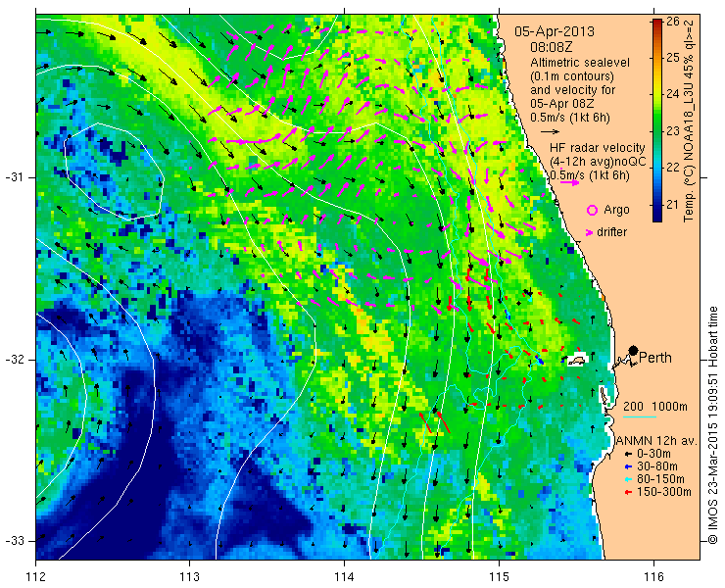Click the black altimetric velocity scale arrow
Viewport: 725px width, 588px height.
click(550, 132)
